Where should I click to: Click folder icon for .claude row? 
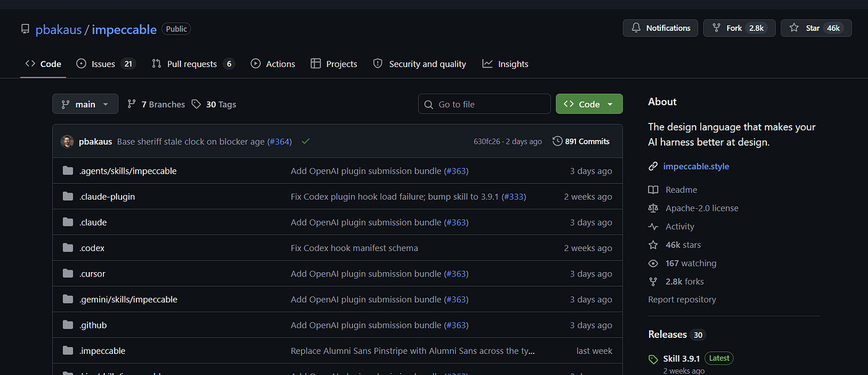(x=68, y=223)
